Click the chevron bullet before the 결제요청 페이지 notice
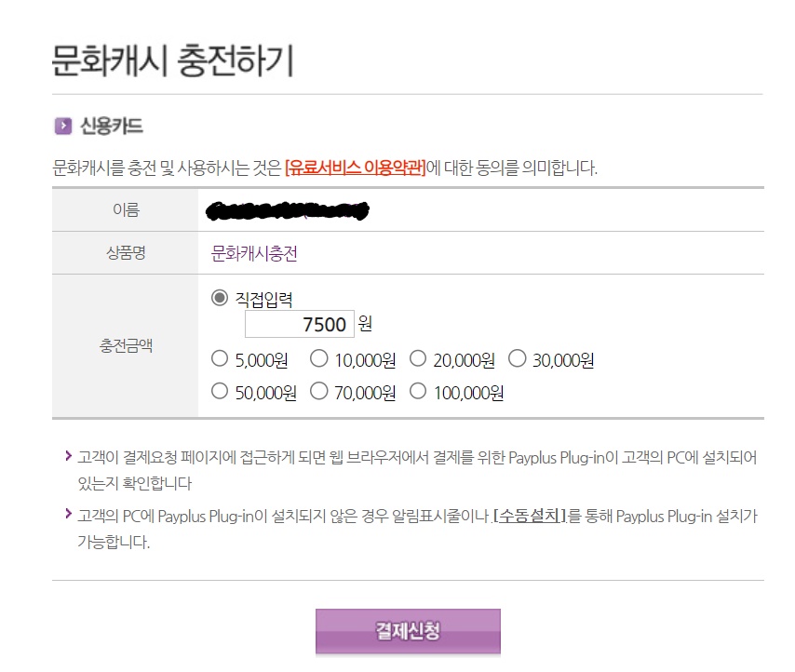 click(68, 456)
